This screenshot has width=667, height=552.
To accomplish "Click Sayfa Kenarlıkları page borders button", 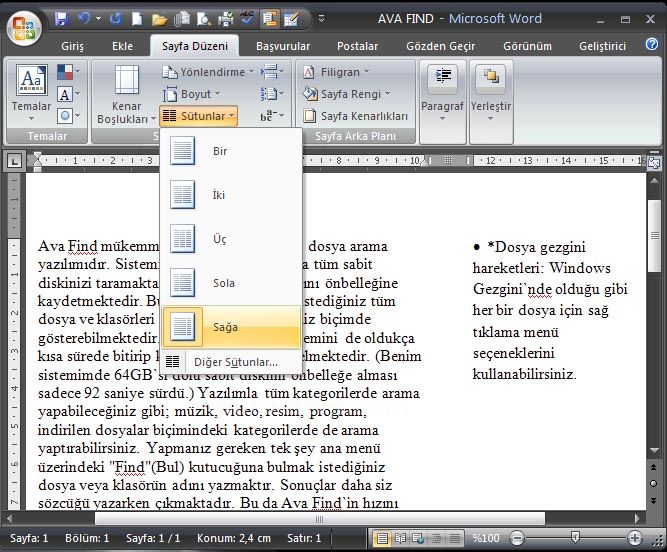I will (356, 116).
